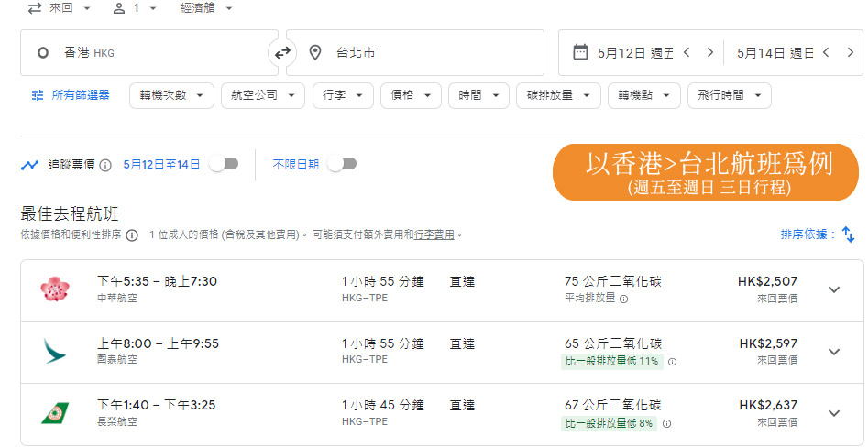Image resolution: width=868 pixels, height=447 pixels.
Task: Open 所有篩選器 filter icon
Action: (x=38, y=95)
